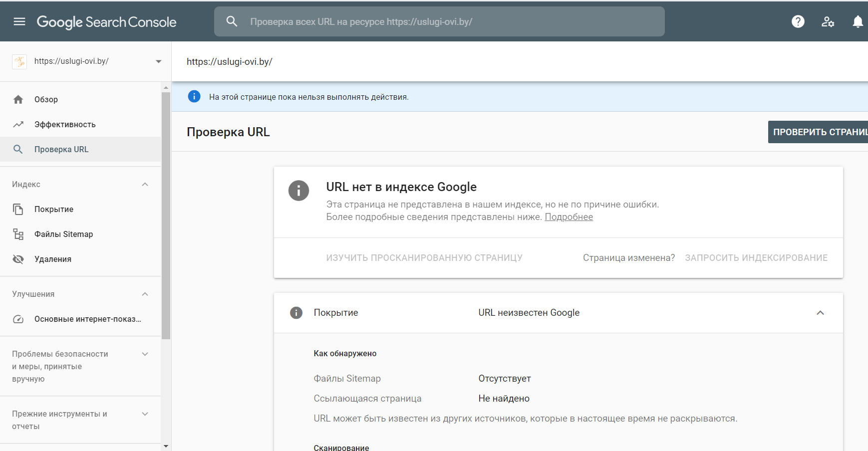Click the sidebar scroll down arrow
This screenshot has height=451, width=868.
(166, 446)
